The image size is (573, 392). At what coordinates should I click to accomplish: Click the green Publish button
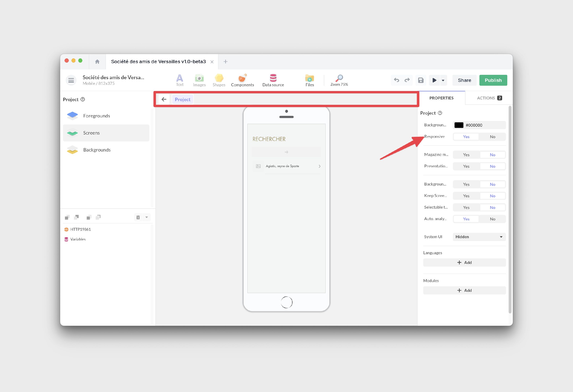click(493, 80)
